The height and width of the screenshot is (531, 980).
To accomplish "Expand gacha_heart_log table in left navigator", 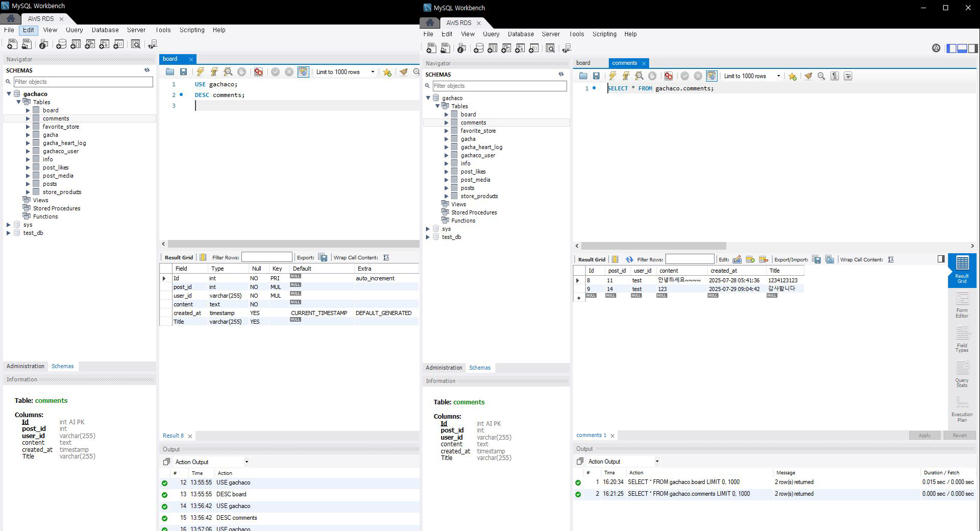I will coord(28,143).
